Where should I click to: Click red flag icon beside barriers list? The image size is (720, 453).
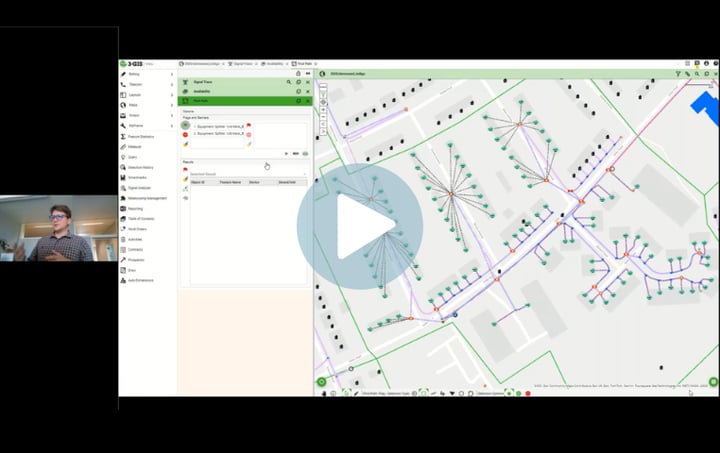pyautogui.click(x=249, y=125)
